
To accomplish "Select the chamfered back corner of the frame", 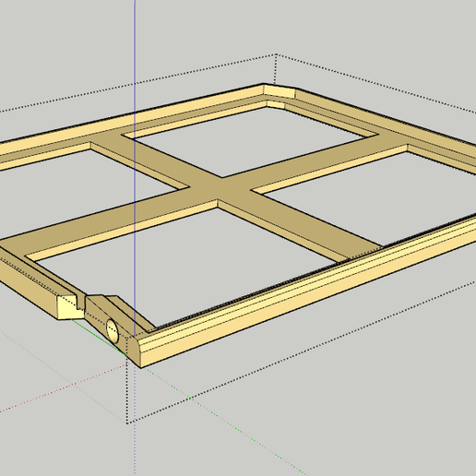I will point(280,91).
